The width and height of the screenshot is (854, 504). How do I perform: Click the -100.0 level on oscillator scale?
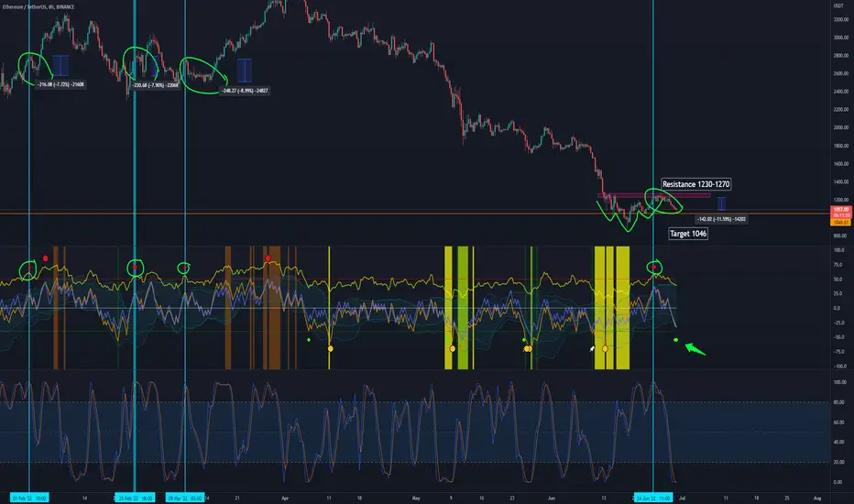pos(840,367)
